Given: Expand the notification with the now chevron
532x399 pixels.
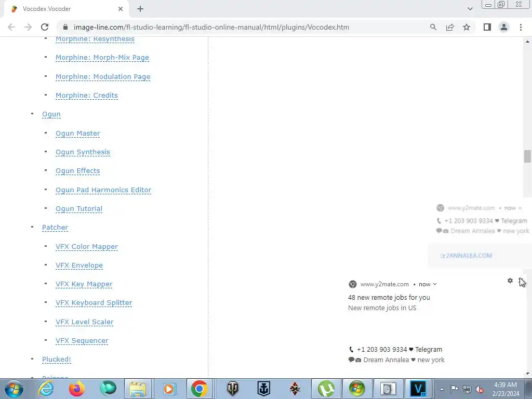Looking at the screenshot, I should coord(435,284).
